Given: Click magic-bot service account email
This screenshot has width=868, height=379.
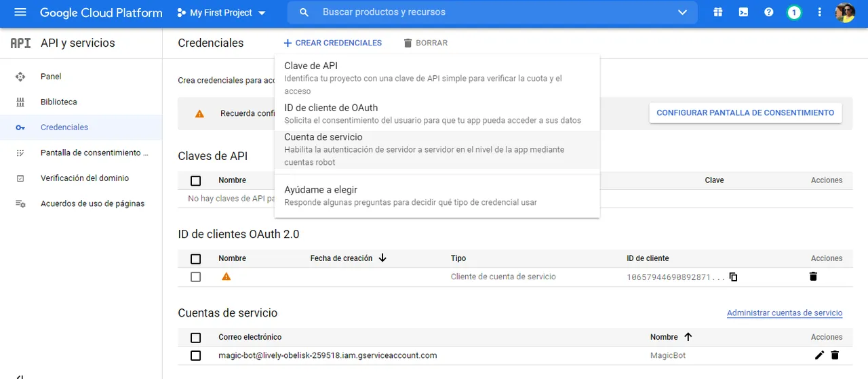Looking at the screenshot, I should click(328, 355).
